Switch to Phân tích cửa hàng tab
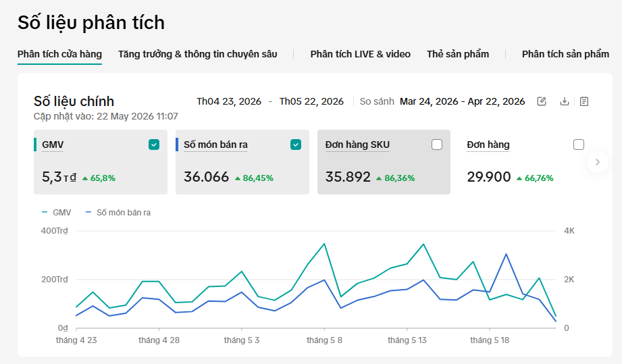The height and width of the screenshot is (364, 622). point(59,54)
